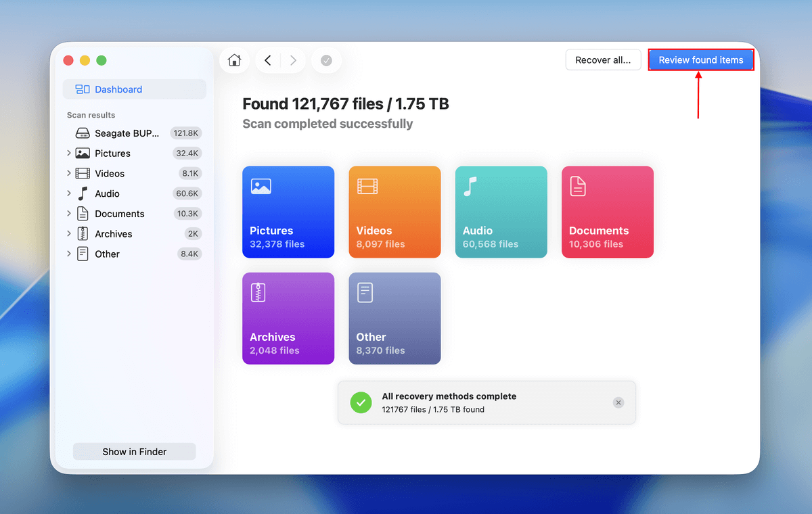Screen dimensions: 812x514
Task: Open the orange Videos category tile
Action: click(394, 212)
